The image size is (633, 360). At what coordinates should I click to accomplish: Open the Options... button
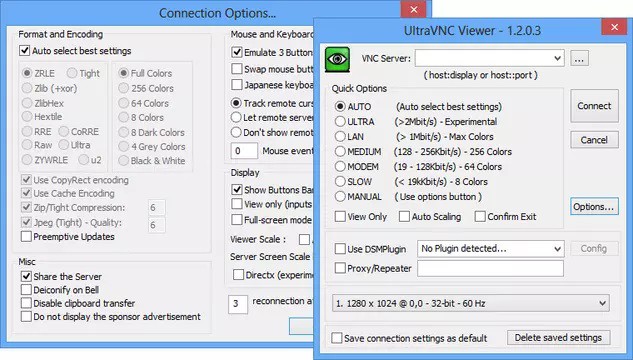point(594,207)
